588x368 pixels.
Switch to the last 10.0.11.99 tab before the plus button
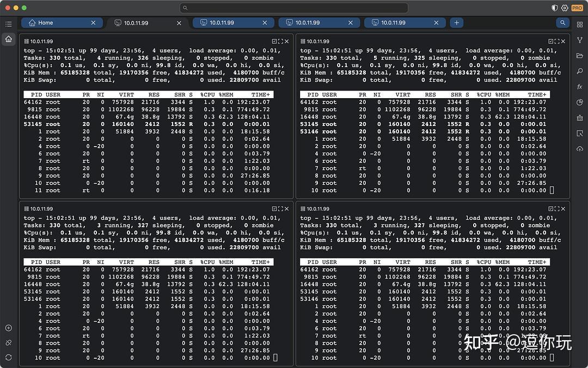click(405, 23)
